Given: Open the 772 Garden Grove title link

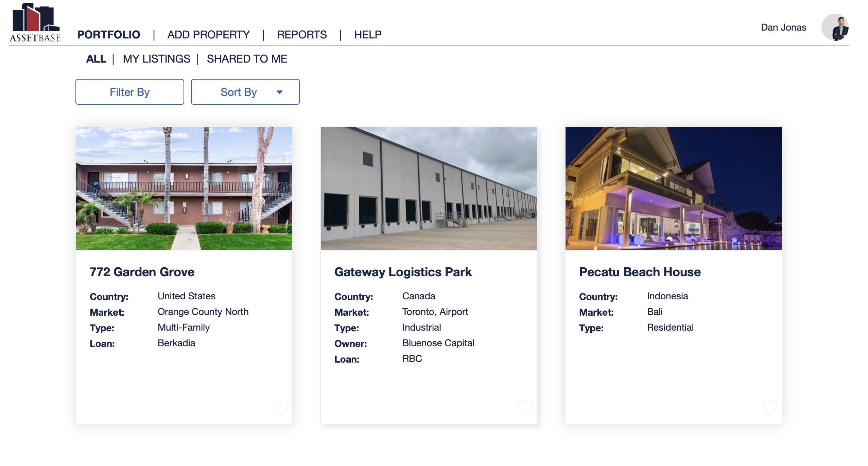Looking at the screenshot, I should click(x=142, y=272).
